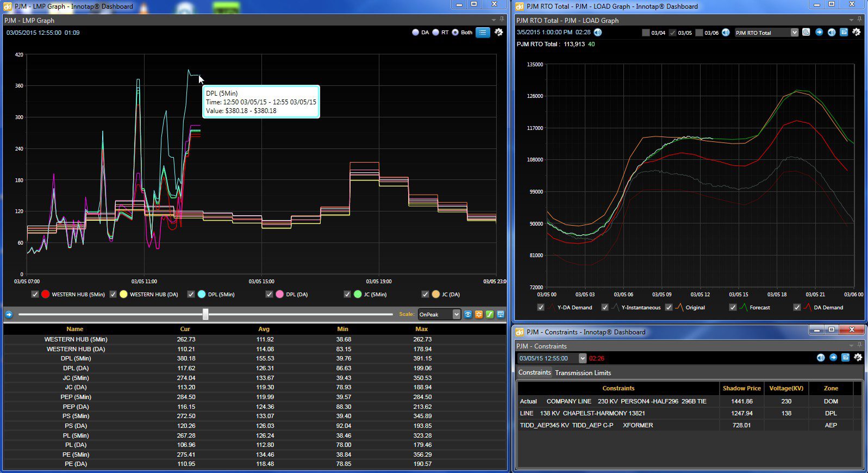This screenshot has width=868, height=473.
Task: Click pin icon on PJM - LMP Graph panel header
Action: pos(502,20)
